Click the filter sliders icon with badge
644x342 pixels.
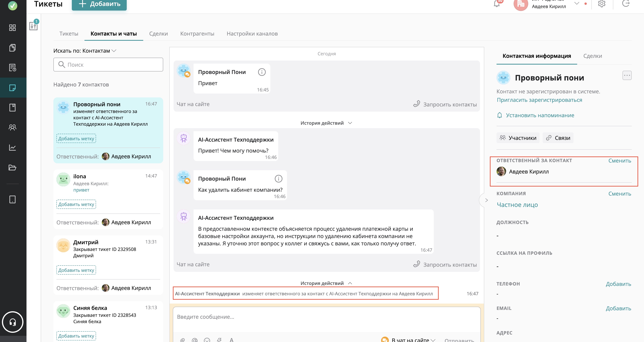coord(33,26)
